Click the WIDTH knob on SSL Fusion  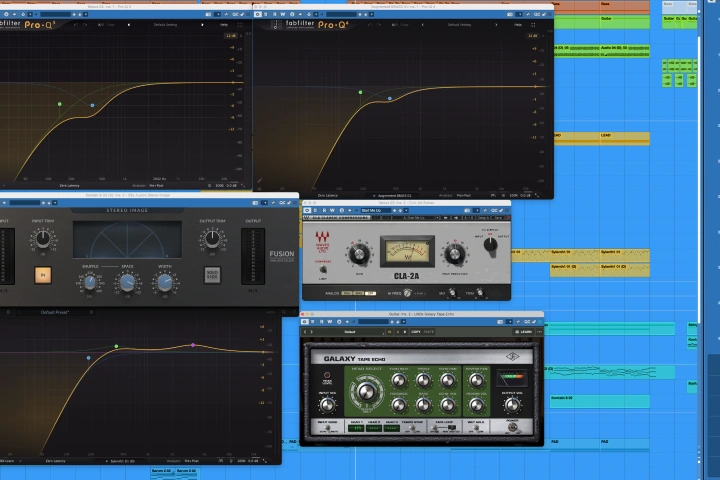[x=165, y=282]
